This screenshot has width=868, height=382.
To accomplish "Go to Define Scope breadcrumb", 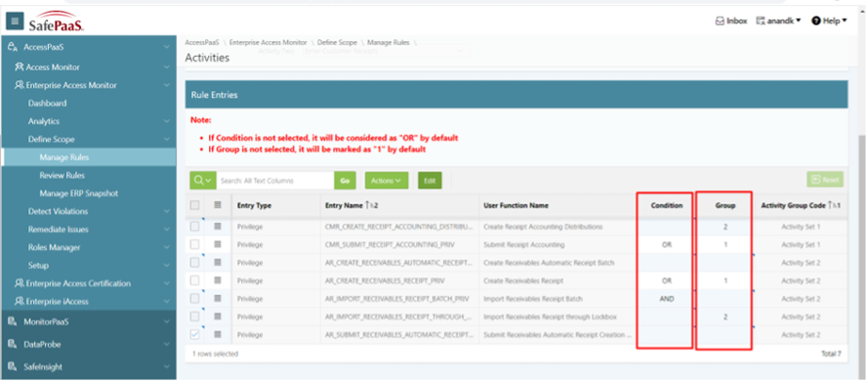I will [x=337, y=43].
